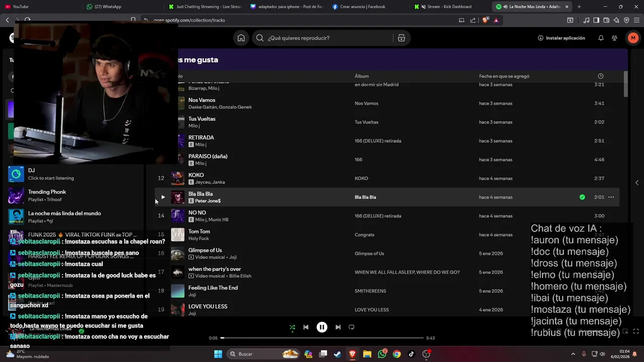Open Congrats album link
This screenshot has width=644, height=362.
tap(364, 235)
